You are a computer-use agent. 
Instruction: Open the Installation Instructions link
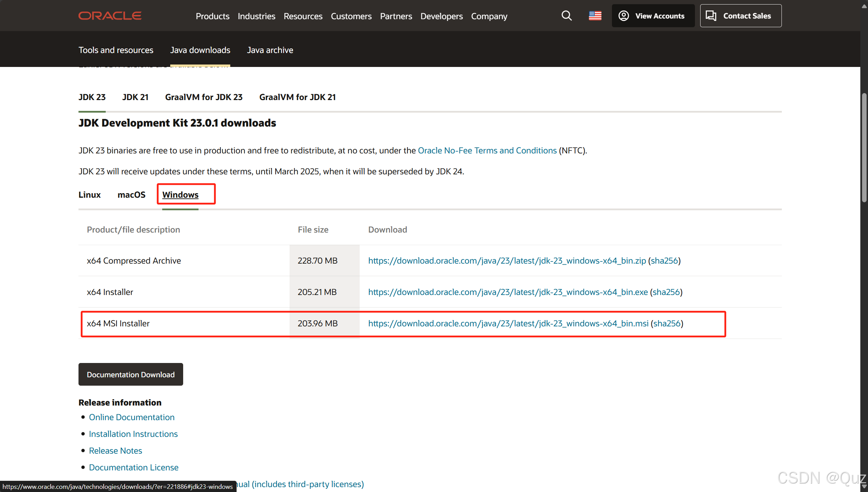(x=133, y=434)
